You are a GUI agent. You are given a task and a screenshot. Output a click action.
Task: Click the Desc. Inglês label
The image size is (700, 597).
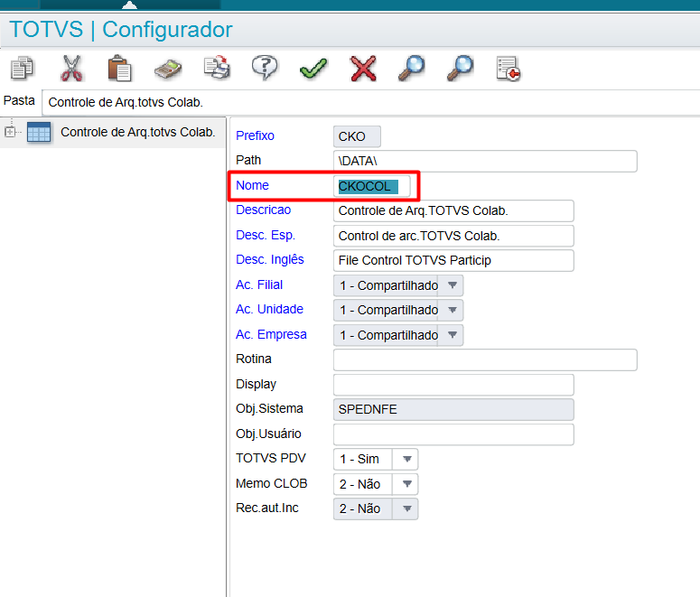pyautogui.click(x=270, y=259)
